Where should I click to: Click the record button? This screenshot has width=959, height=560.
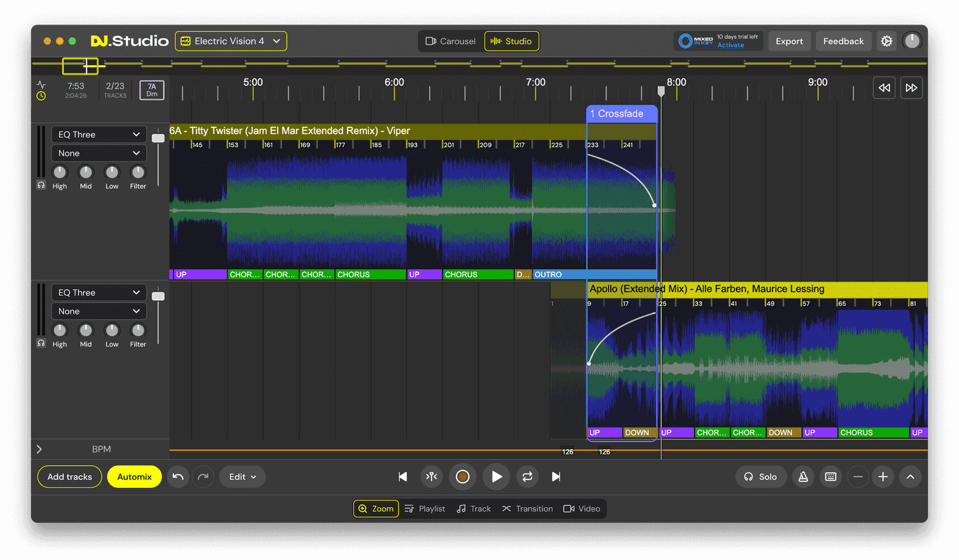click(x=462, y=477)
